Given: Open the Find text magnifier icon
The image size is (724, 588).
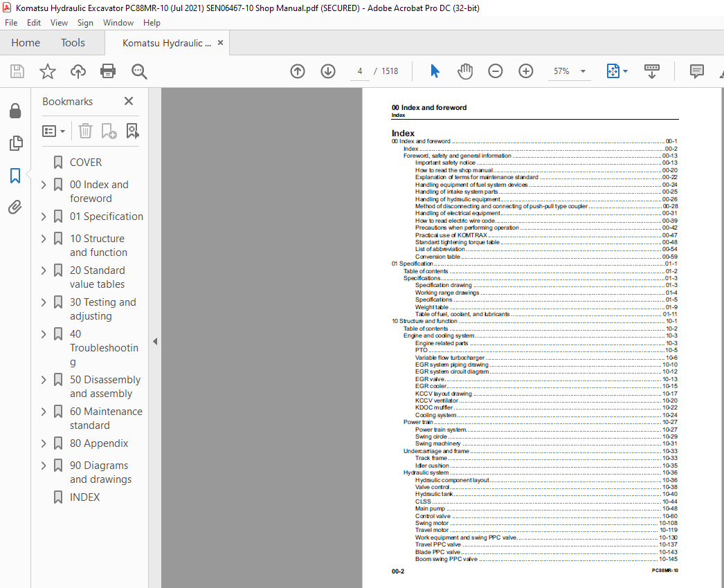Looking at the screenshot, I should tap(139, 71).
